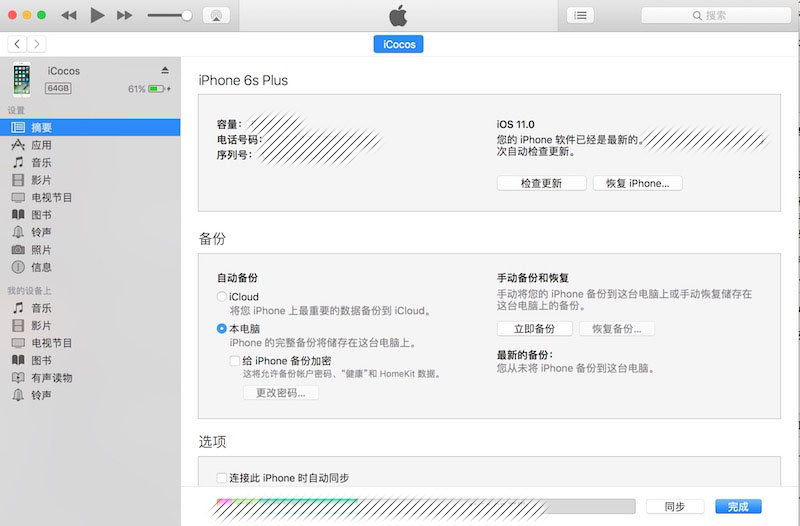This screenshot has height=526, width=800.
Task: Click the 同步 sync button
Action: (x=674, y=506)
